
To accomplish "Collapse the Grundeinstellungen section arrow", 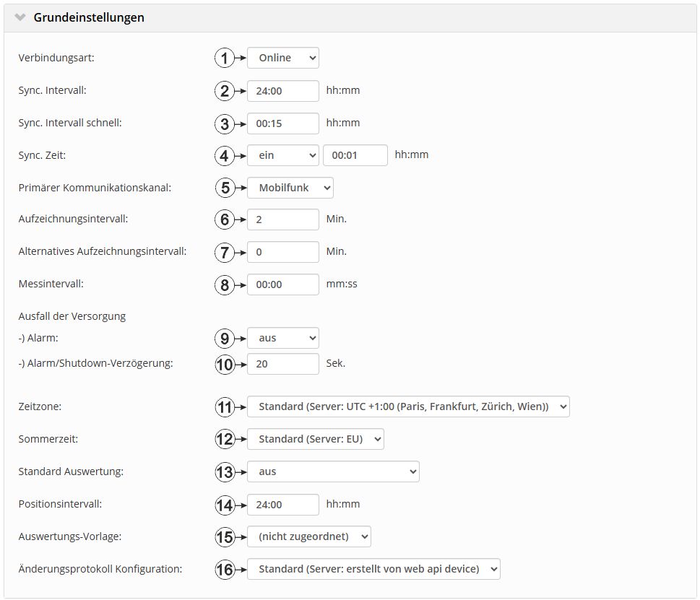I will click(x=20, y=17).
